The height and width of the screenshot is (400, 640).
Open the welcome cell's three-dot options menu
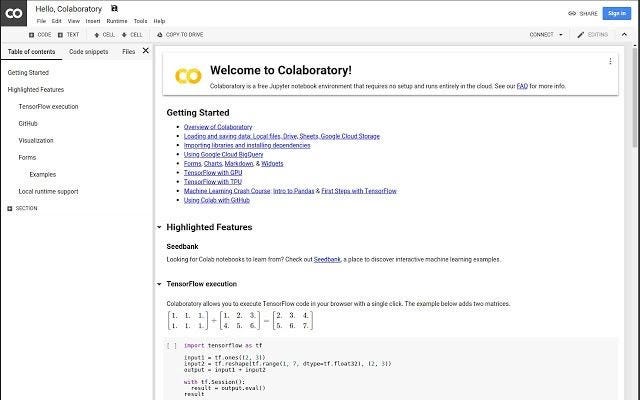[x=610, y=61]
